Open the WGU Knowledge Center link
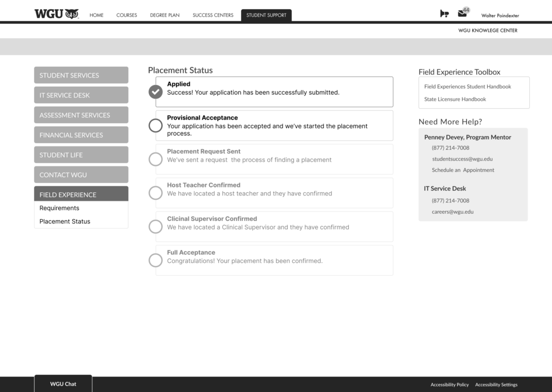The height and width of the screenshot is (392, 552). (487, 31)
